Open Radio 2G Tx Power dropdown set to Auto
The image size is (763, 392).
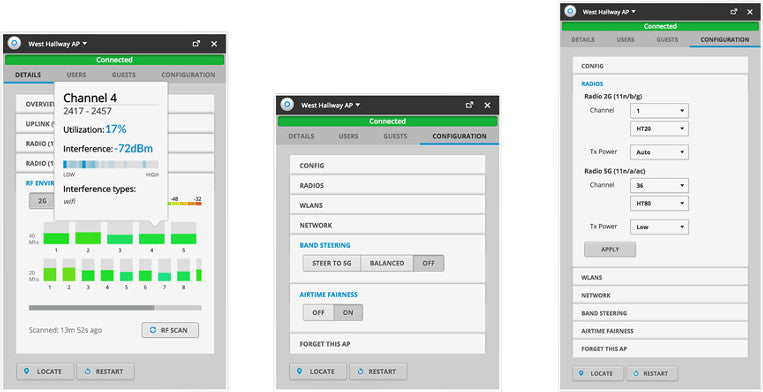pyautogui.click(x=659, y=152)
